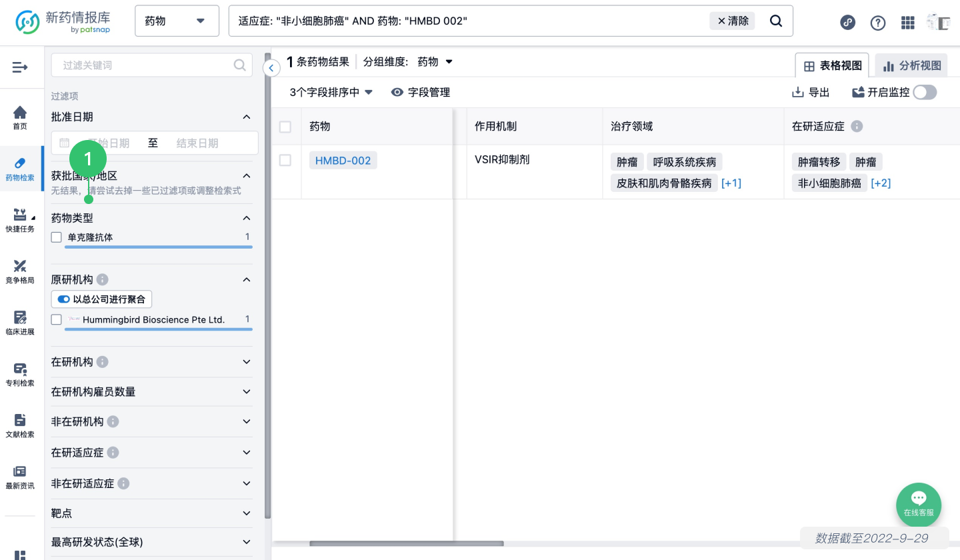Click info icon next to 在研机构
960x560 pixels.
(102, 361)
